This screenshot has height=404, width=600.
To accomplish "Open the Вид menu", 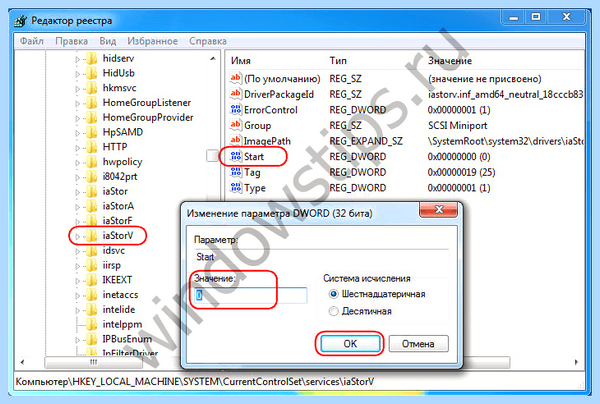I will coord(108,41).
